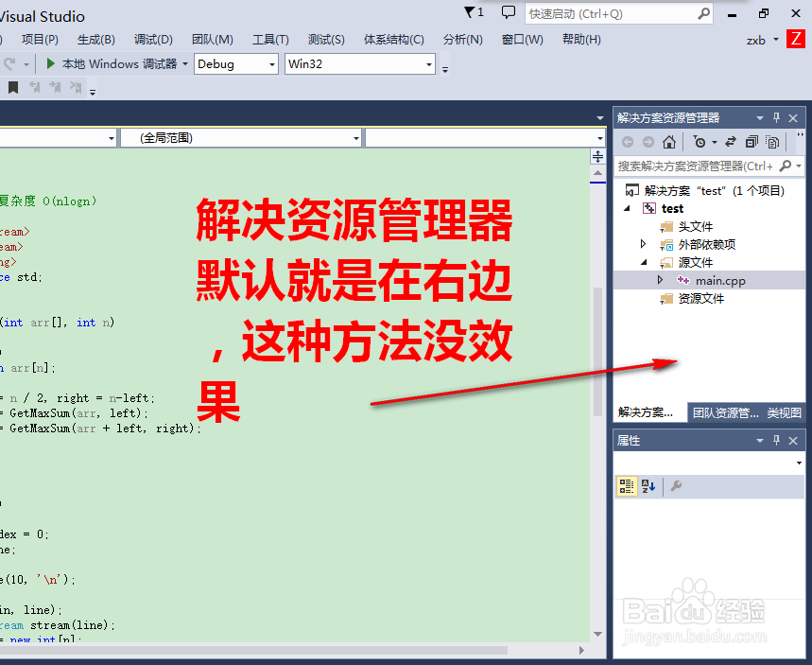Click the red Z account avatar

tap(795, 39)
